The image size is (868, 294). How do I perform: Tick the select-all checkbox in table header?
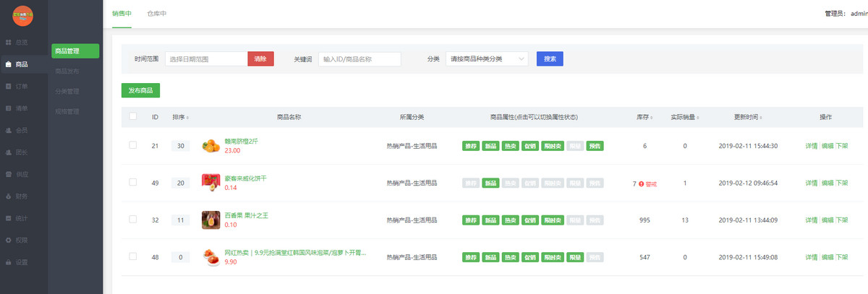pos(132,116)
